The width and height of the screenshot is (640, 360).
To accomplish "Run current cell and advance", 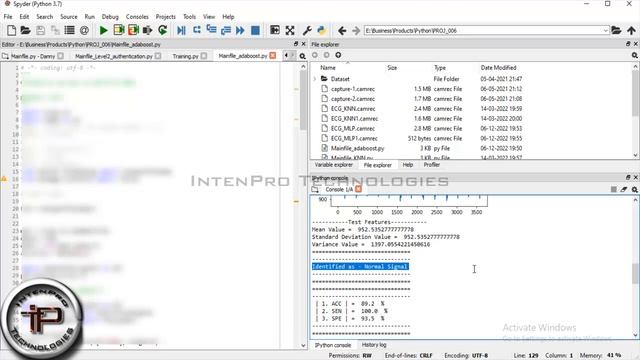I will (x=133, y=30).
